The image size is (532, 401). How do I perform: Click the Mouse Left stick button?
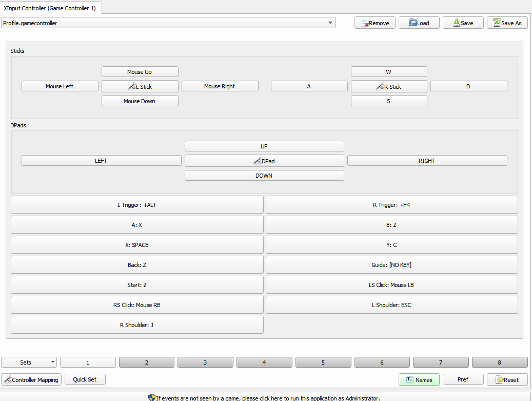(x=60, y=86)
